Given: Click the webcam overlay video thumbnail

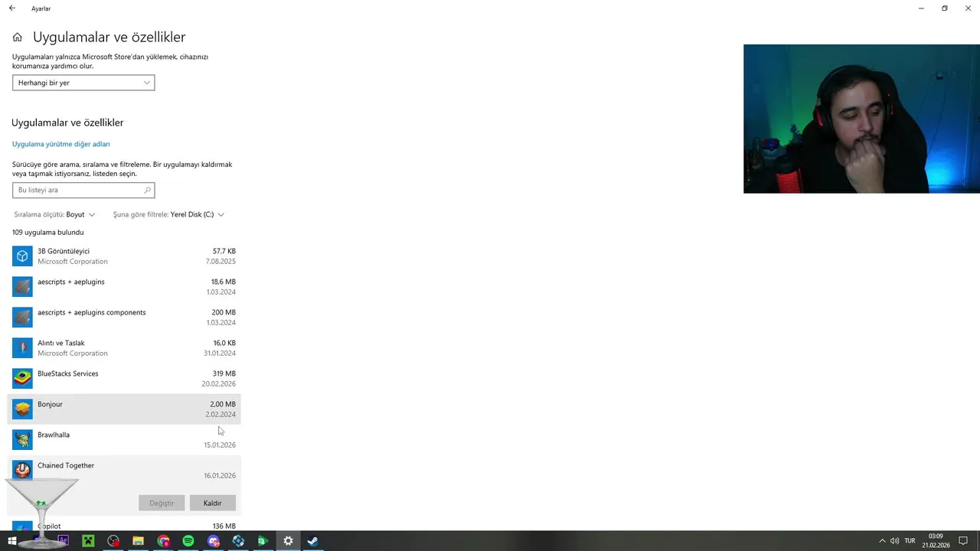Looking at the screenshot, I should 861,119.
